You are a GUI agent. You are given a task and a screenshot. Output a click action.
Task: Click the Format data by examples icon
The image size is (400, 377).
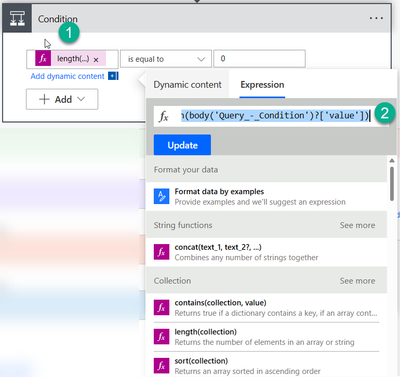161,196
